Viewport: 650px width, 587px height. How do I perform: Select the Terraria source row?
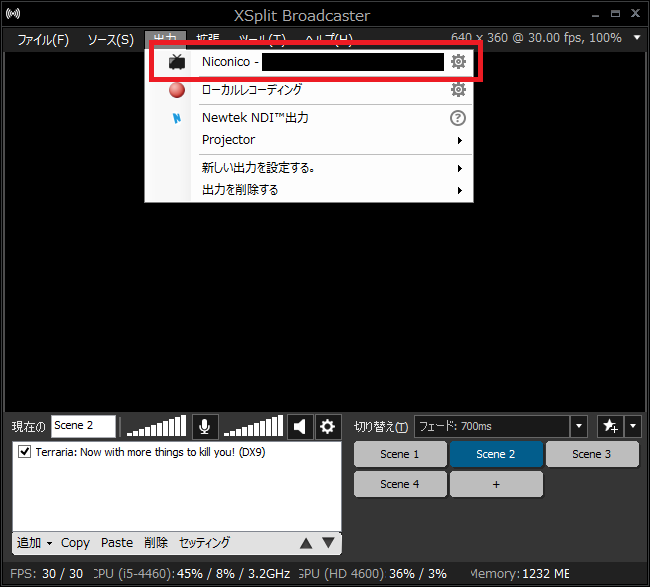(x=177, y=452)
